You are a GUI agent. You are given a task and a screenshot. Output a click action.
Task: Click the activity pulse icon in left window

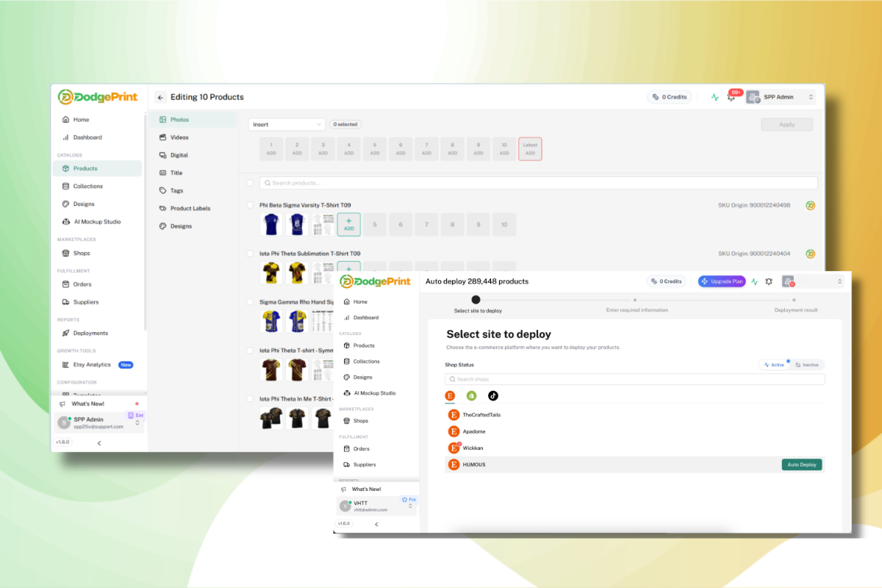coord(714,97)
